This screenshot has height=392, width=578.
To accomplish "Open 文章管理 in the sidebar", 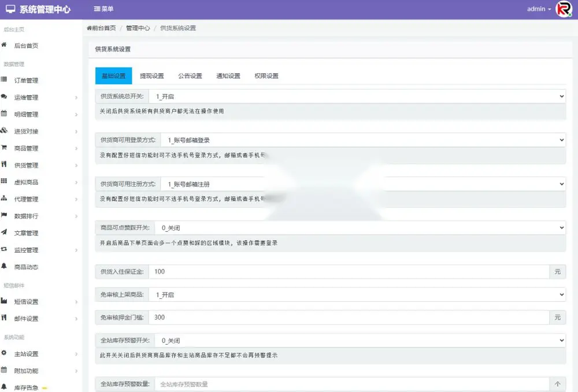I will click(26, 233).
